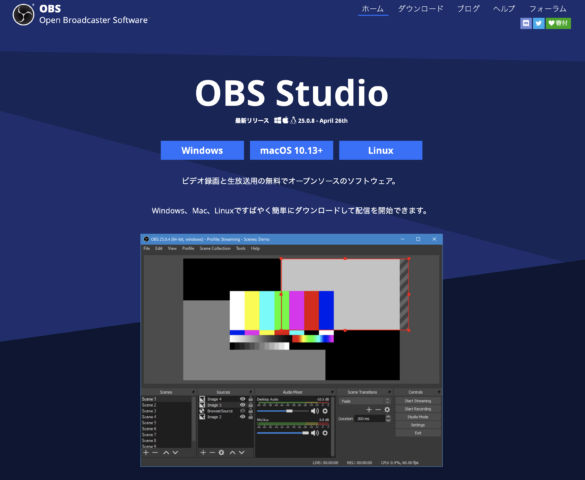
Task: Open the フォーラム nav item
Action: tap(548, 9)
